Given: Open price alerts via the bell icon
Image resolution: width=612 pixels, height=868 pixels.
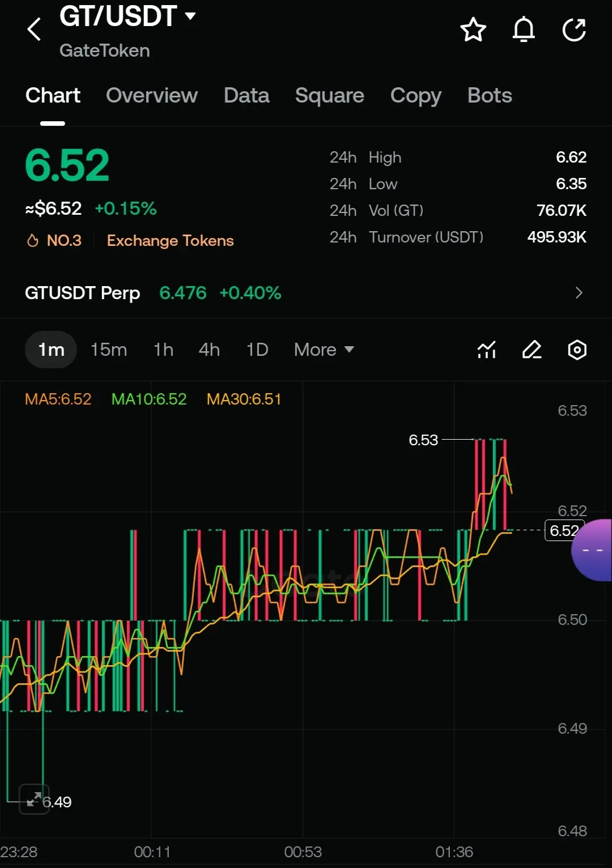Looking at the screenshot, I should pos(524,29).
